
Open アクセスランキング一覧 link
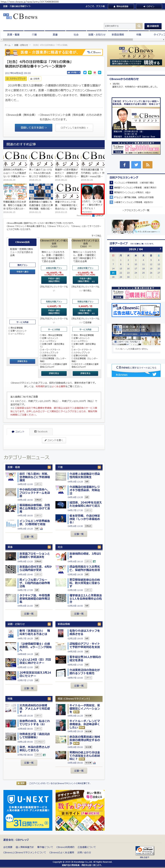pyautogui.click(x=136, y=210)
